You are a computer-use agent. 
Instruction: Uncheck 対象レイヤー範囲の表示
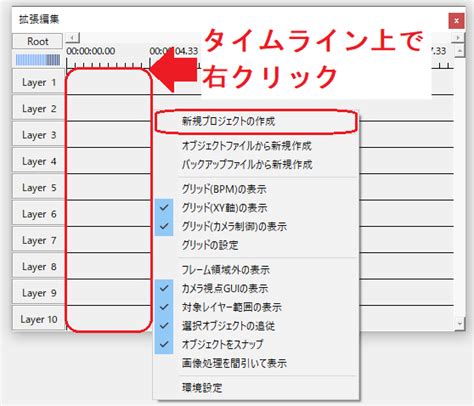[x=256, y=307]
